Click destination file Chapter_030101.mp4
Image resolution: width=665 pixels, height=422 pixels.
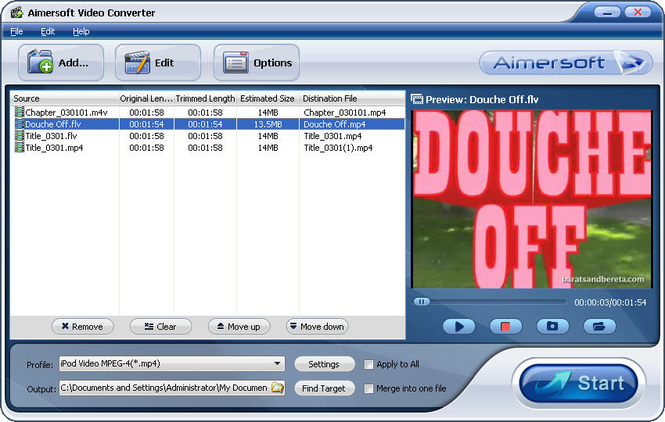pos(345,112)
